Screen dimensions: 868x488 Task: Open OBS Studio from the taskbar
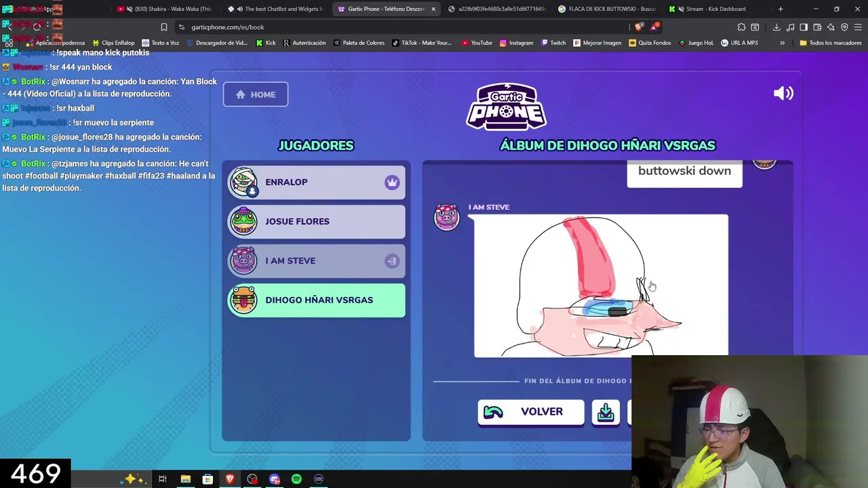coord(252,479)
